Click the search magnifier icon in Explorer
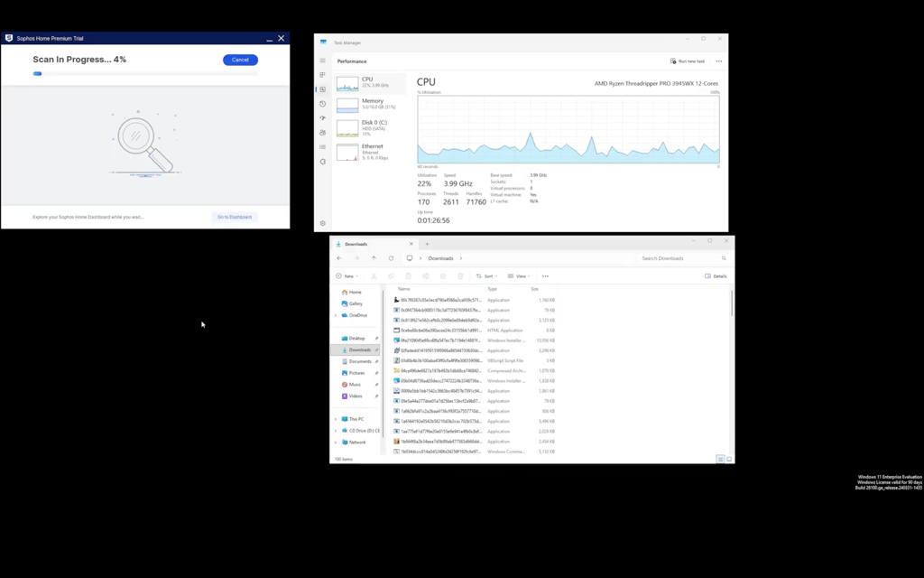This screenshot has width=924, height=578. tap(724, 258)
